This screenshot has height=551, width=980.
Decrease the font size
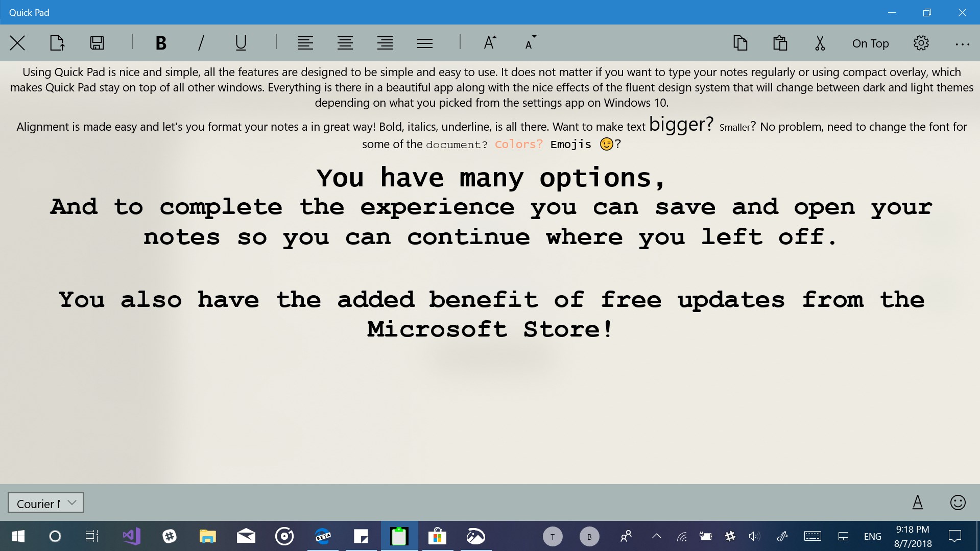click(x=531, y=43)
